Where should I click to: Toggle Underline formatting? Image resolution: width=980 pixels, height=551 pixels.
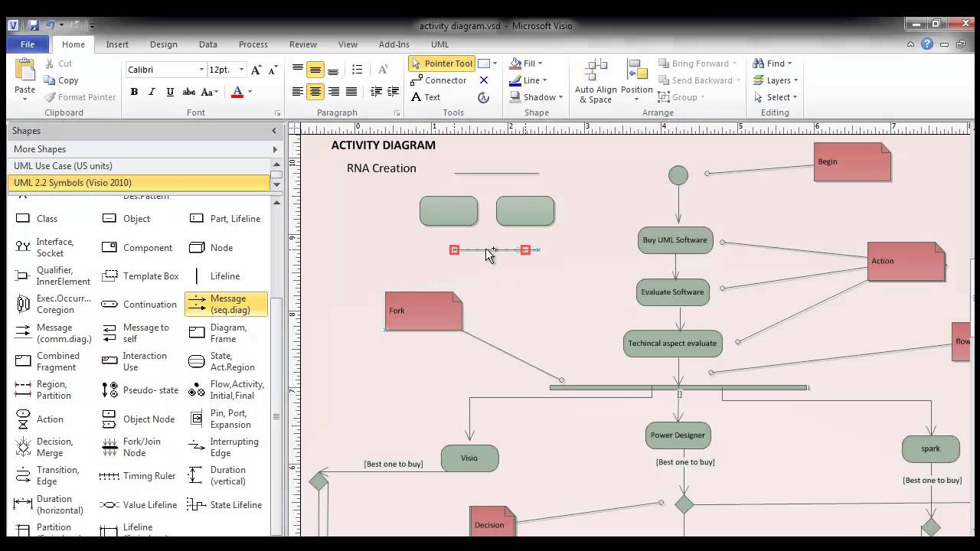[x=170, y=92]
